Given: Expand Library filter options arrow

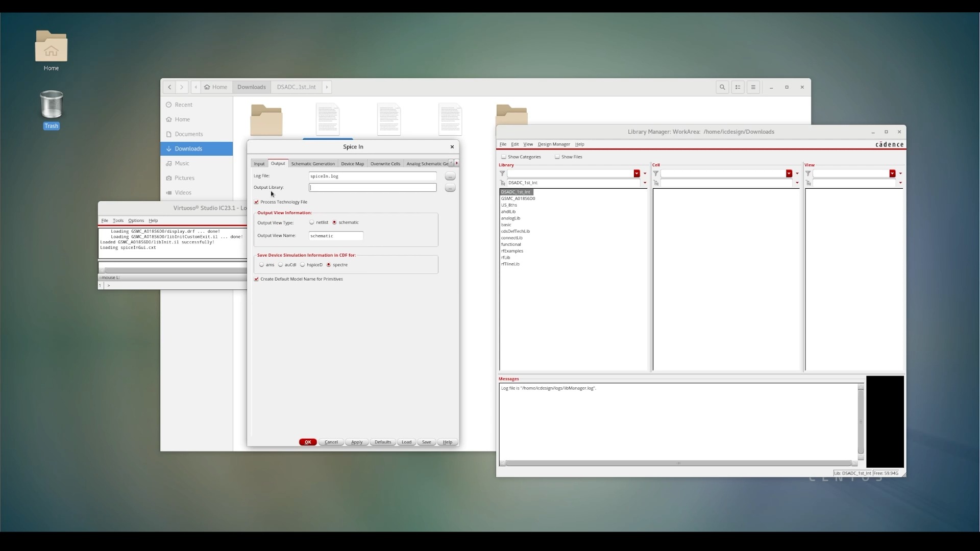Looking at the screenshot, I should [645, 173].
